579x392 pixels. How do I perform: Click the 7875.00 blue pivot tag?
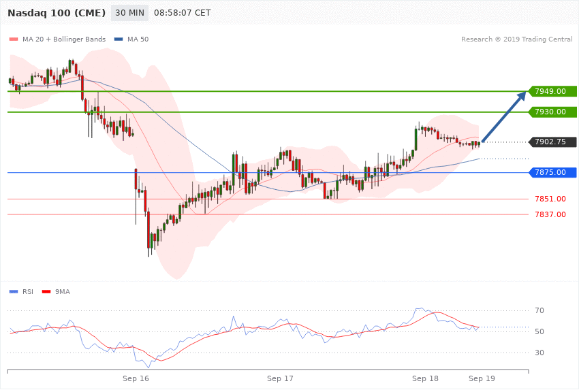point(552,172)
